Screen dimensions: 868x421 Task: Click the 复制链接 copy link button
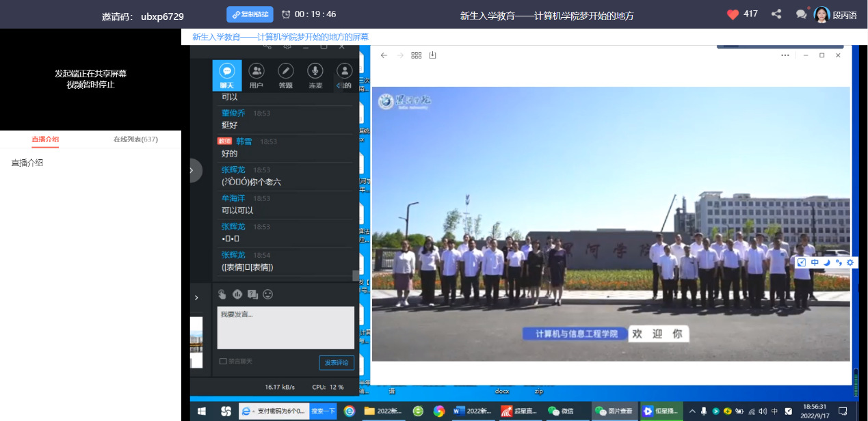[x=250, y=14]
